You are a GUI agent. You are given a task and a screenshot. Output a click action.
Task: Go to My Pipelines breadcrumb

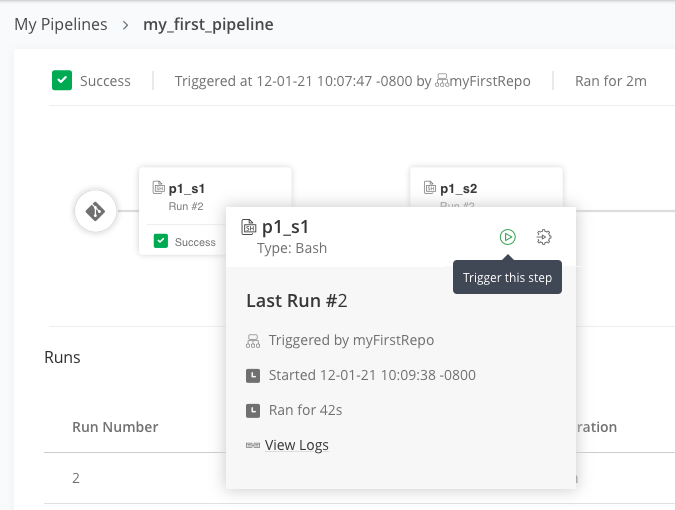61,24
